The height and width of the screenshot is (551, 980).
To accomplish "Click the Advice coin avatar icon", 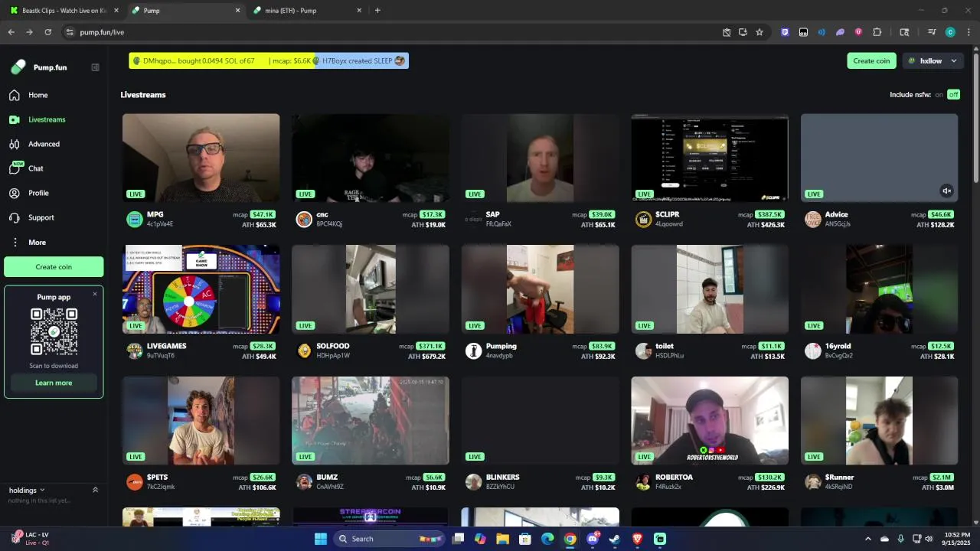I will (813, 220).
